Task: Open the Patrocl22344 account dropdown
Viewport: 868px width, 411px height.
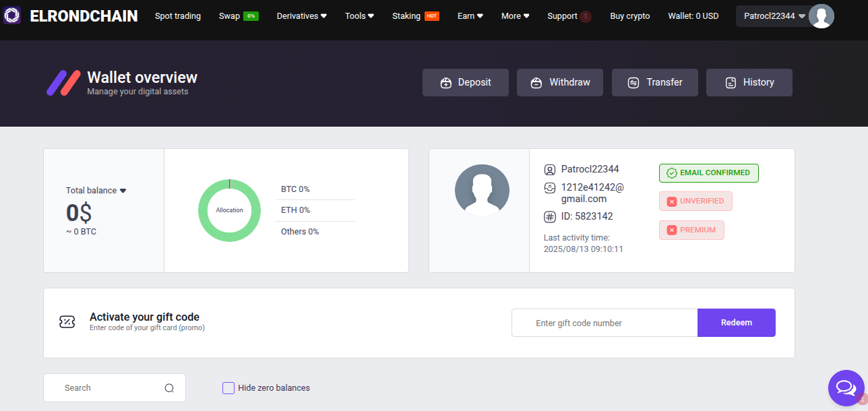Action: point(774,16)
